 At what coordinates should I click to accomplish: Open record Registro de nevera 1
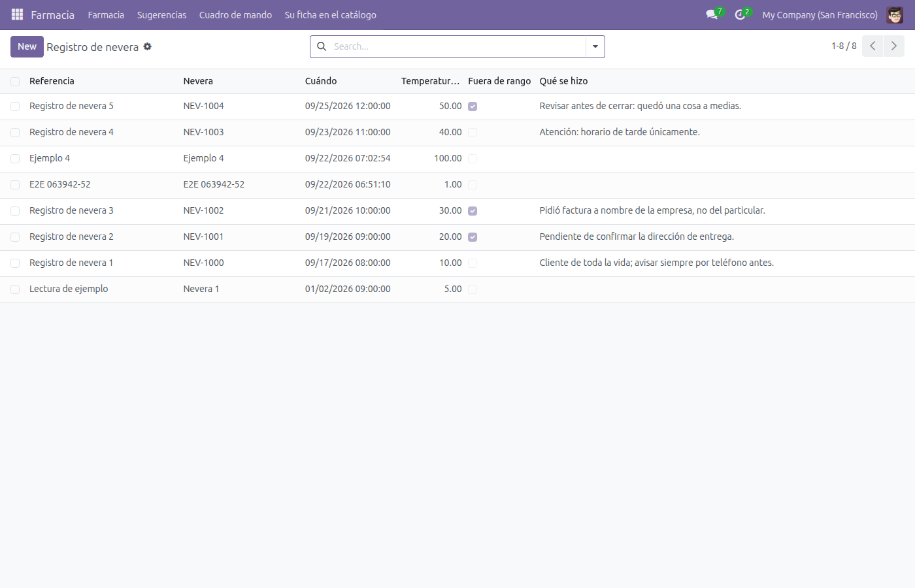pyautogui.click(x=71, y=263)
